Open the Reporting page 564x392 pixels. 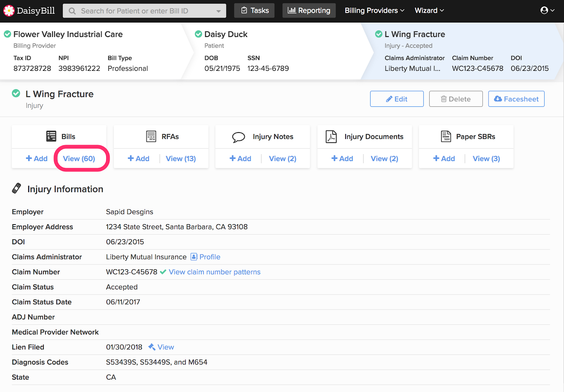309,11
